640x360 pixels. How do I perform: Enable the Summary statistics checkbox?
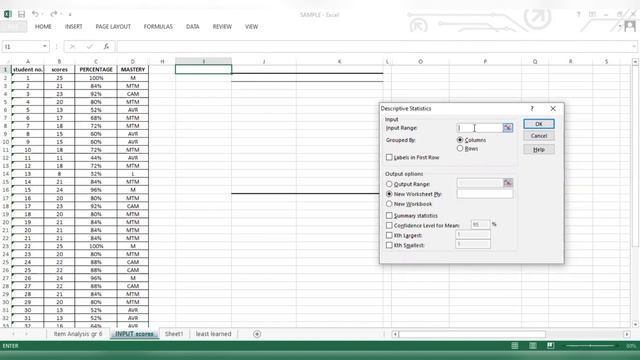click(x=389, y=215)
